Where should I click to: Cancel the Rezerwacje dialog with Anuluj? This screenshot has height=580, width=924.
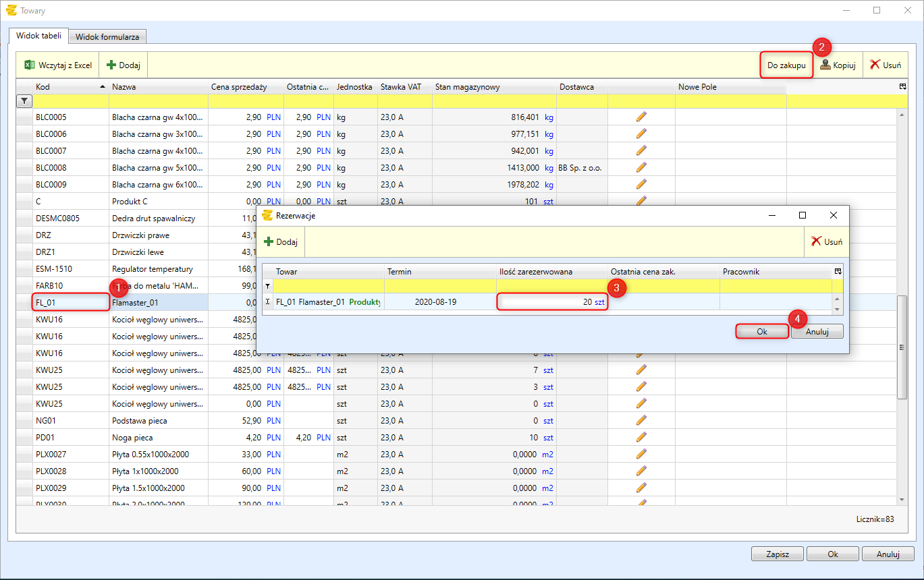pyautogui.click(x=817, y=331)
